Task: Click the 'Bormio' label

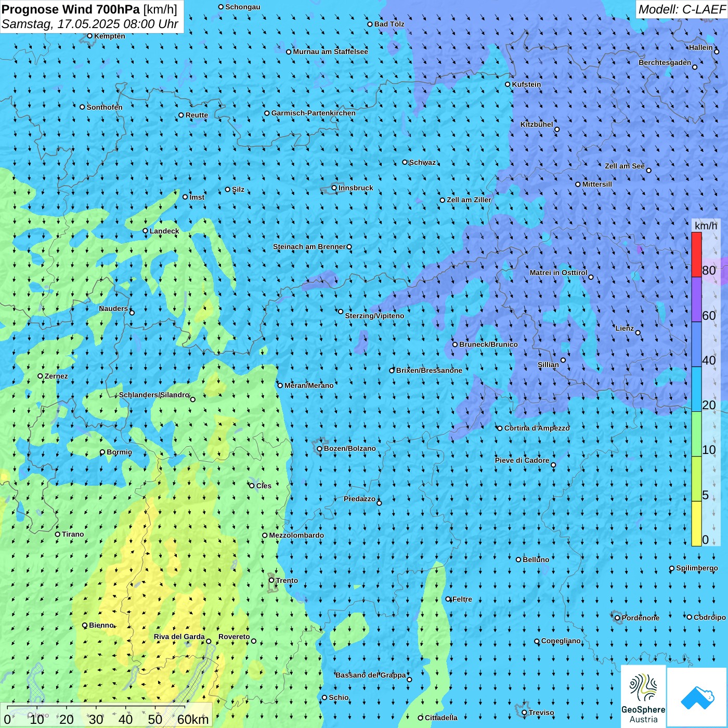Action: [x=119, y=452]
